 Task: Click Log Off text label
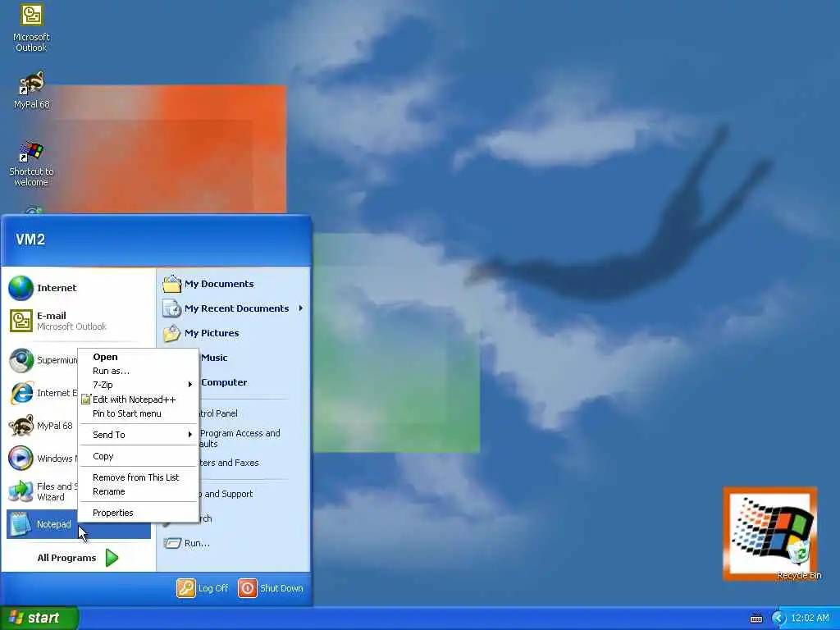213,588
